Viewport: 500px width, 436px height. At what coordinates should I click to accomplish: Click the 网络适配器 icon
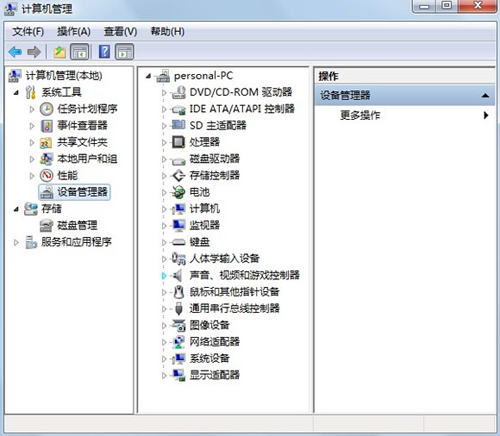179,342
